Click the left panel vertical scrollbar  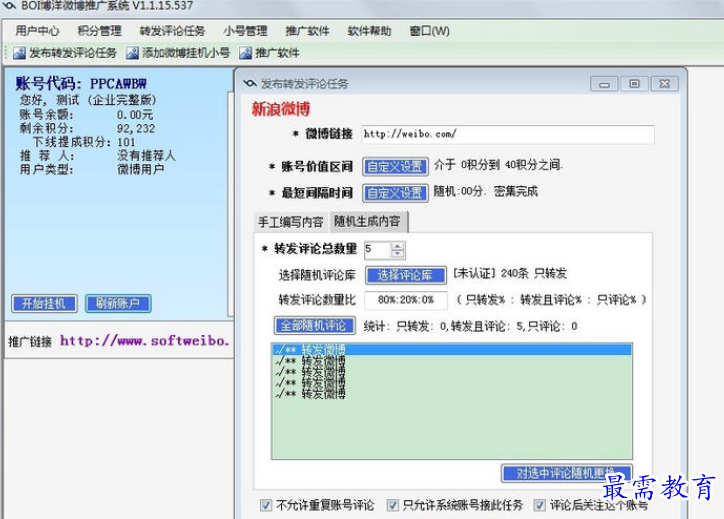point(230,203)
